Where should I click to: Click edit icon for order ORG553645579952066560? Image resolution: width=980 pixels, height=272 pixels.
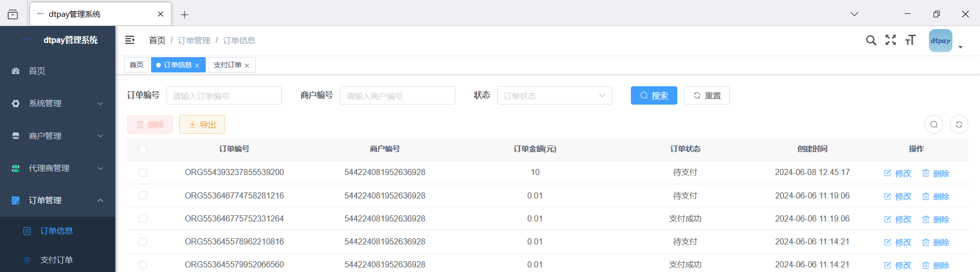pyautogui.click(x=888, y=265)
